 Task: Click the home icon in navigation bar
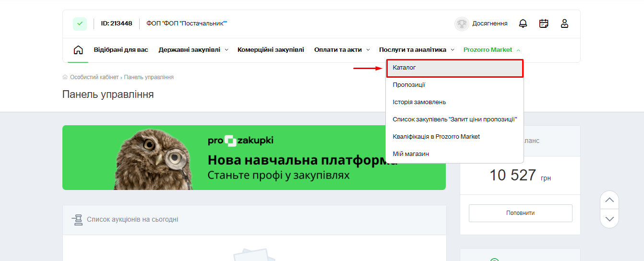pos(78,50)
